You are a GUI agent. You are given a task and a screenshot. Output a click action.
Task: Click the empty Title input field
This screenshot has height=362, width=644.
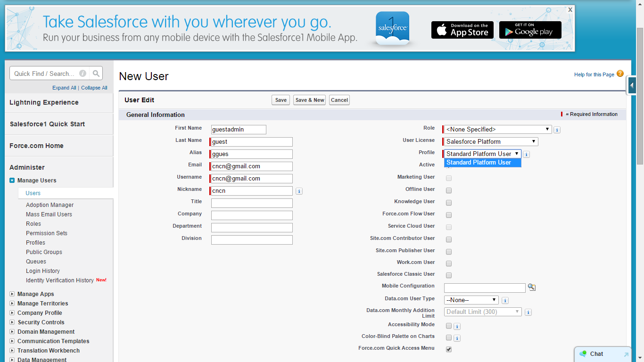click(x=252, y=203)
